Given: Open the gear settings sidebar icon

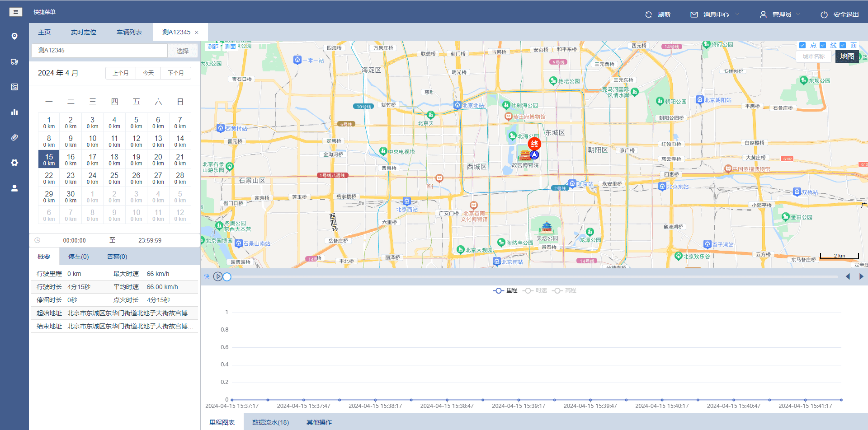Looking at the screenshot, I should click(x=14, y=163).
